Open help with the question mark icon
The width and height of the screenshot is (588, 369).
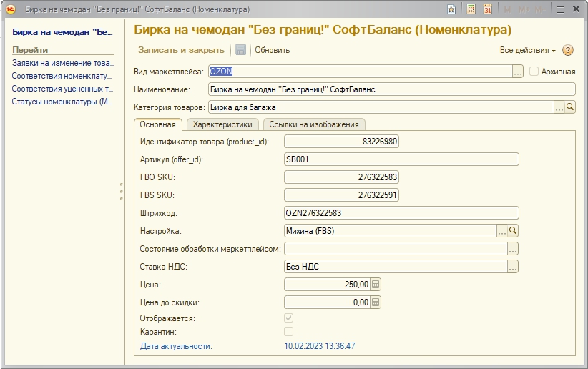click(x=569, y=50)
